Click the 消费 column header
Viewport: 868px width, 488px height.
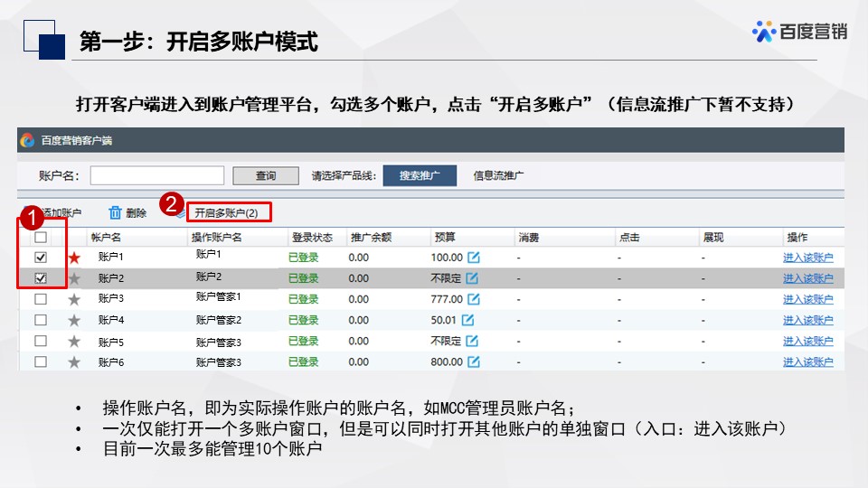(529, 238)
